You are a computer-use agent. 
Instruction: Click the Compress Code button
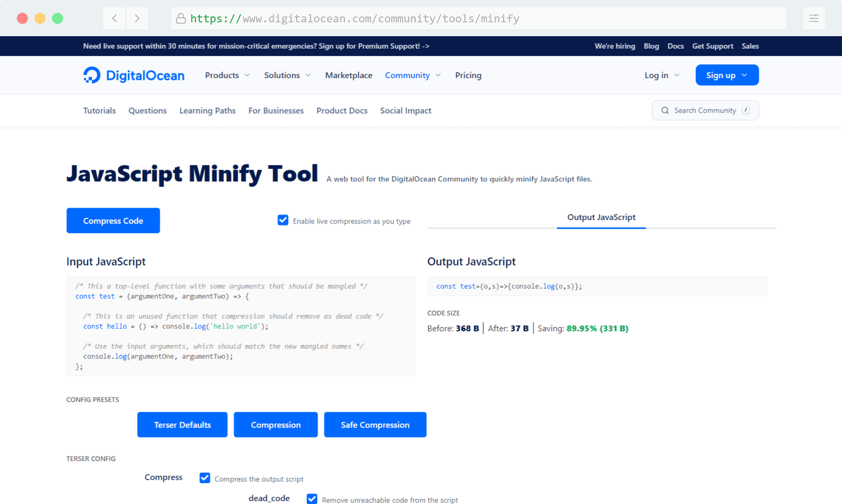coord(113,220)
